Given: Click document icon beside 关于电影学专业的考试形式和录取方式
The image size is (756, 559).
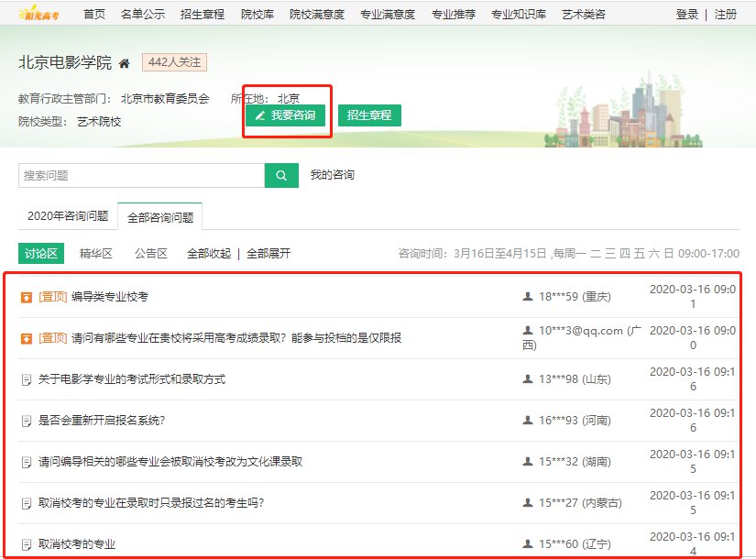Looking at the screenshot, I should [x=27, y=379].
